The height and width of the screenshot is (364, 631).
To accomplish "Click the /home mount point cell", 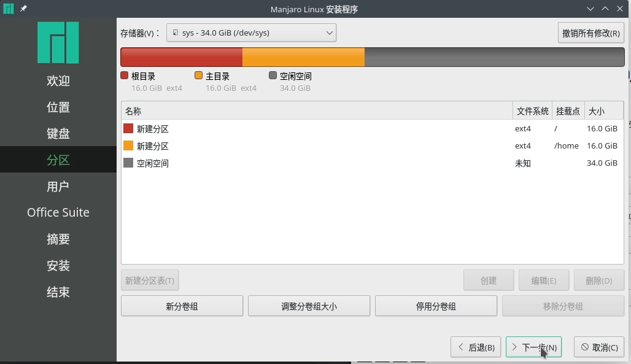I will (566, 145).
